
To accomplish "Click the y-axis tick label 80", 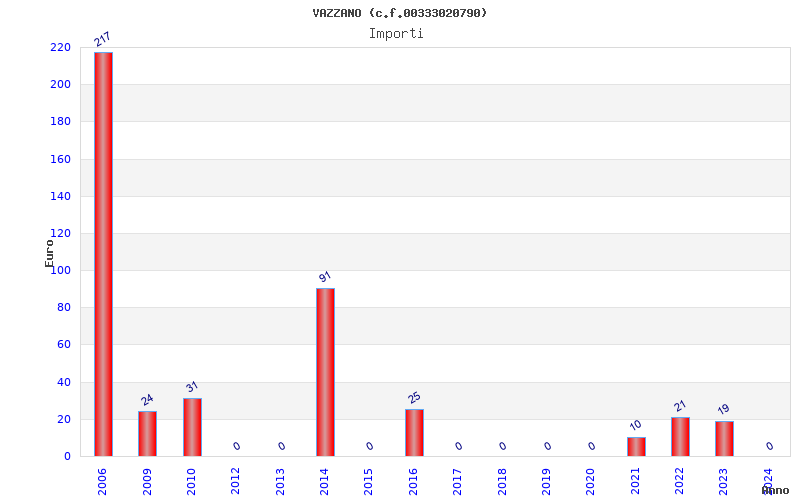I will (x=64, y=308).
